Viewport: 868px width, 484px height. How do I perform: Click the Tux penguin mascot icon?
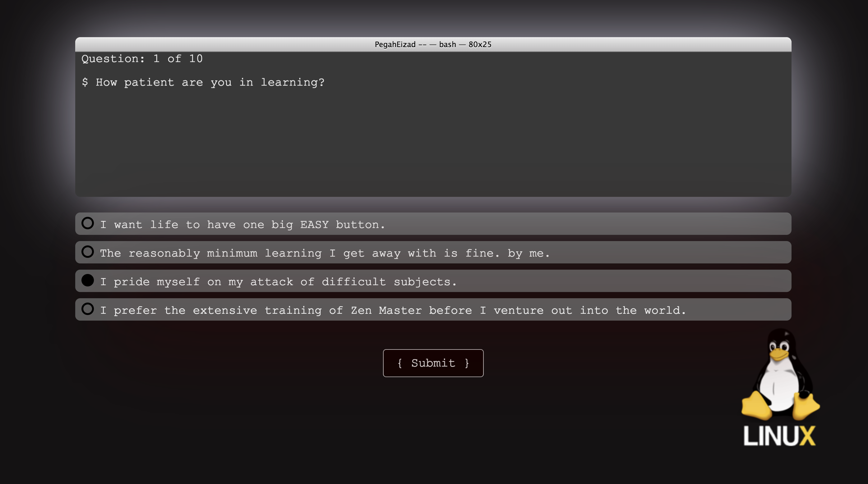pos(781,374)
